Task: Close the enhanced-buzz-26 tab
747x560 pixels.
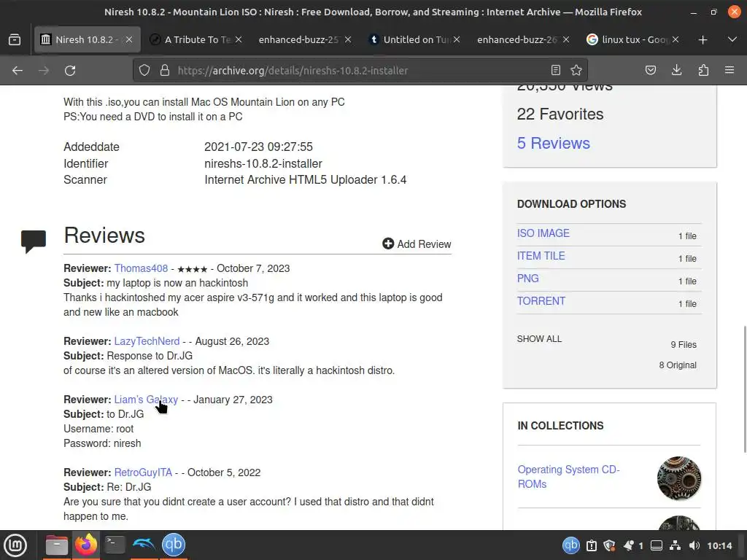Action: (566, 39)
